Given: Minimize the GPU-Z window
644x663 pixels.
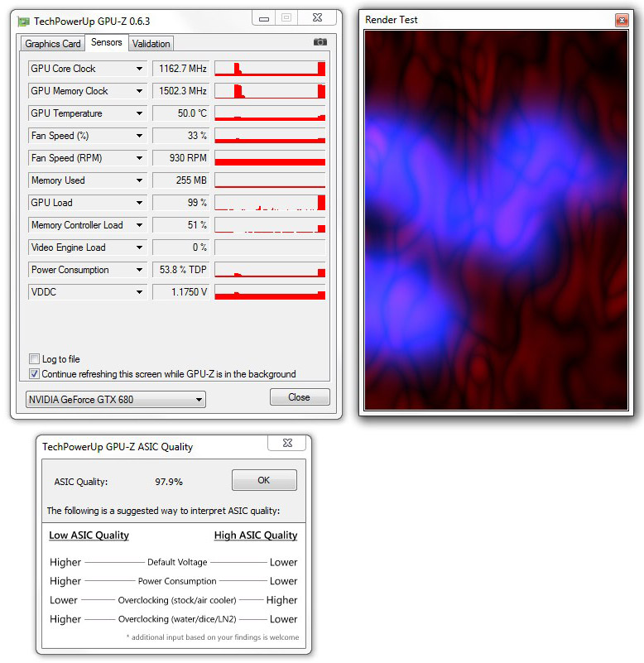Looking at the screenshot, I should [x=264, y=18].
